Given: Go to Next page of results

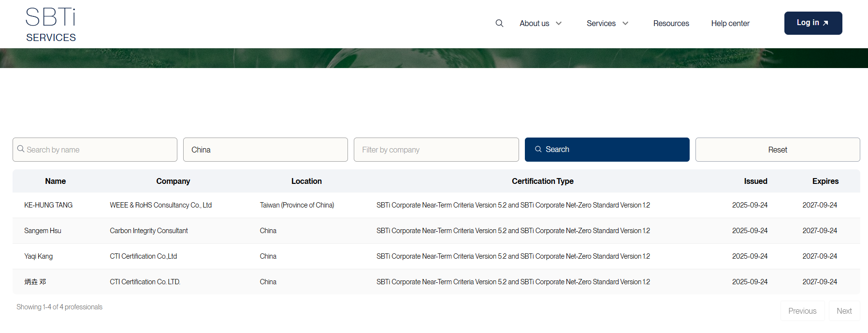Looking at the screenshot, I should (844, 311).
